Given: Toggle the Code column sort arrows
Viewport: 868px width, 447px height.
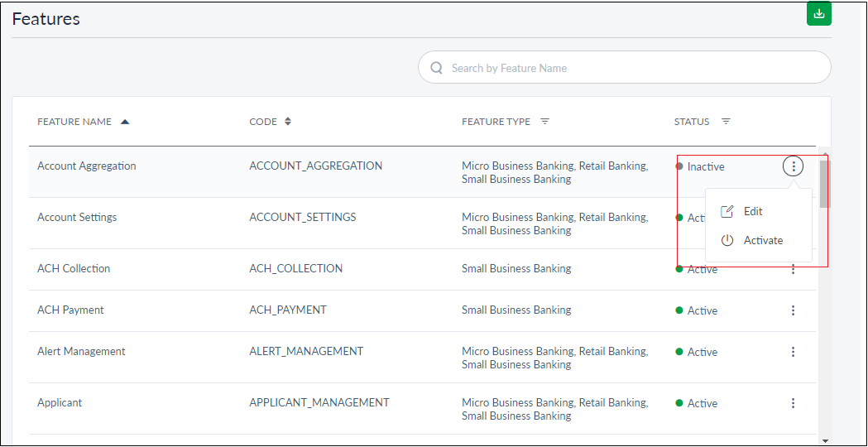Looking at the screenshot, I should click(288, 122).
